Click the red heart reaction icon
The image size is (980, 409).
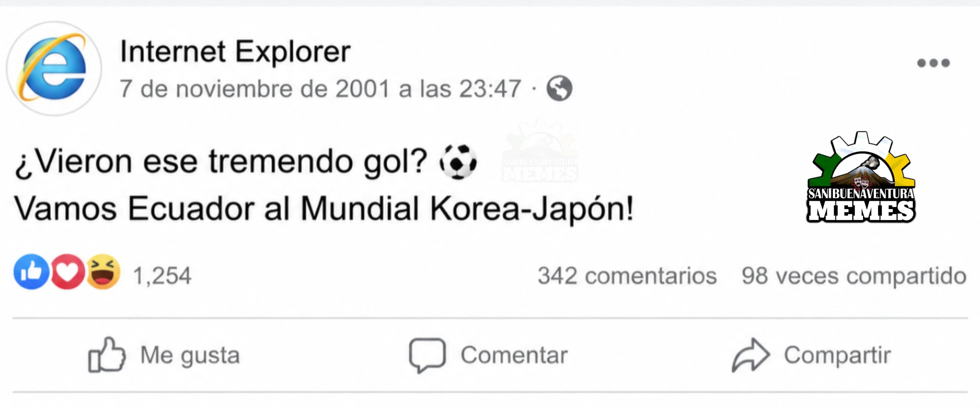(x=67, y=271)
